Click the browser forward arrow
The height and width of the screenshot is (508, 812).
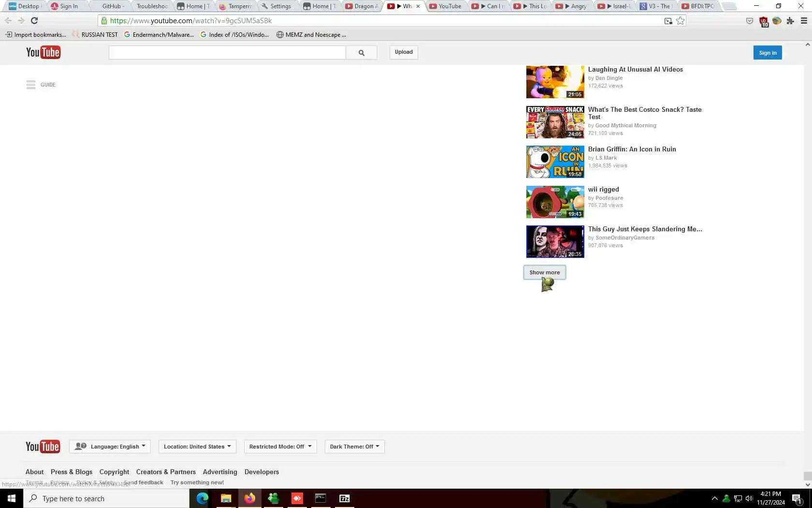tap(21, 20)
